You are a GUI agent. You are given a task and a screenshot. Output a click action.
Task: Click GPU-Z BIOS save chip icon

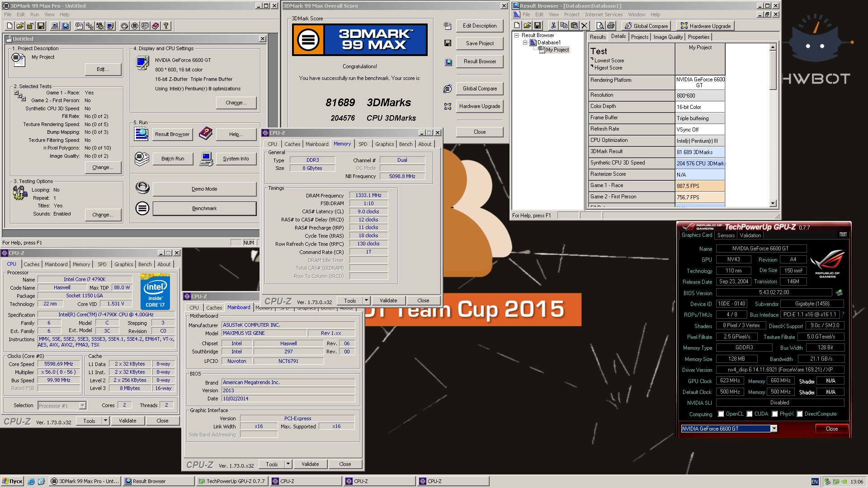coord(839,293)
